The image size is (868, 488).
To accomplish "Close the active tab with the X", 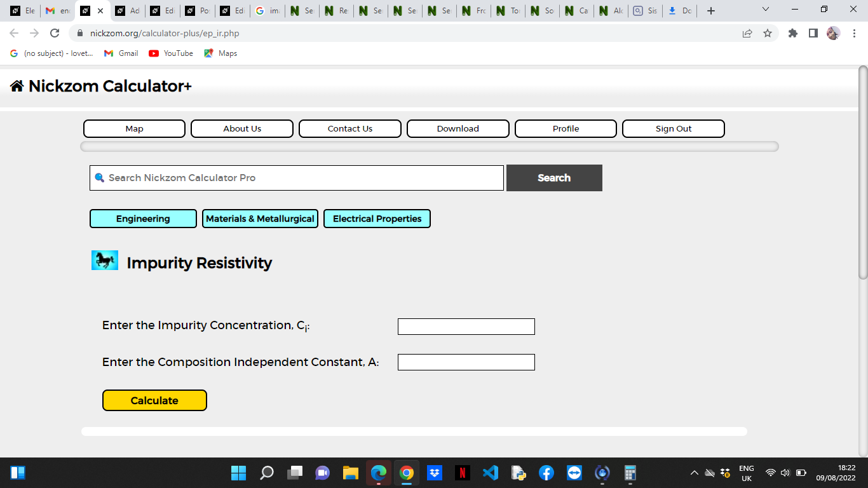I will click(x=100, y=11).
